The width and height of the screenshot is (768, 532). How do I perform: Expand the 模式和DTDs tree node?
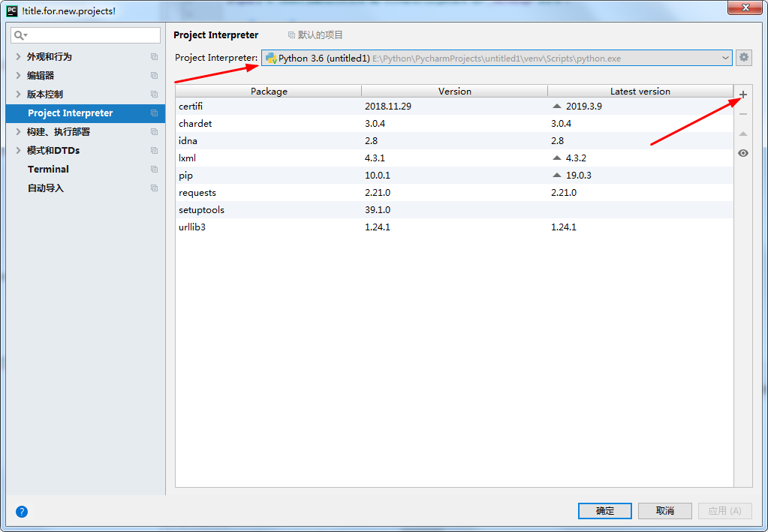pyautogui.click(x=18, y=150)
